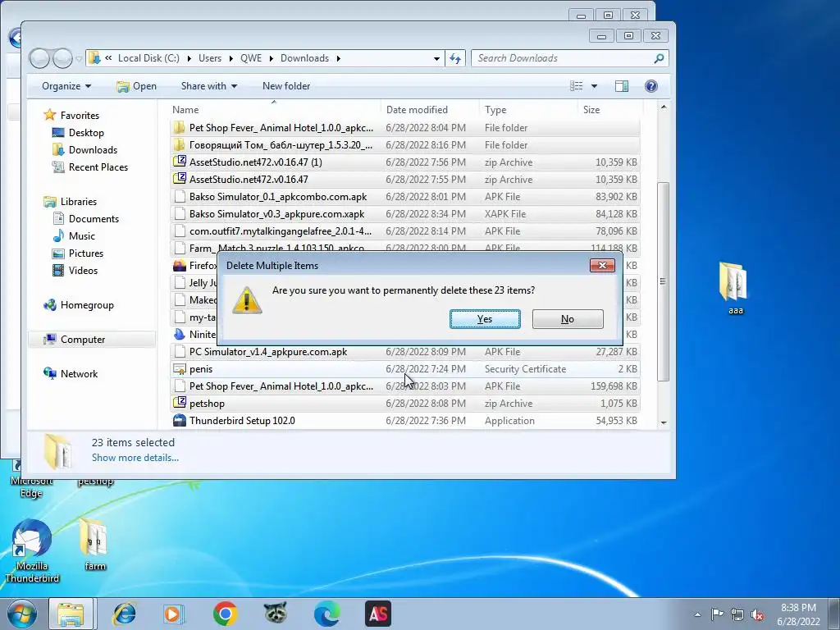
Task: Open the address bar history dropdown
Action: [x=436, y=58]
